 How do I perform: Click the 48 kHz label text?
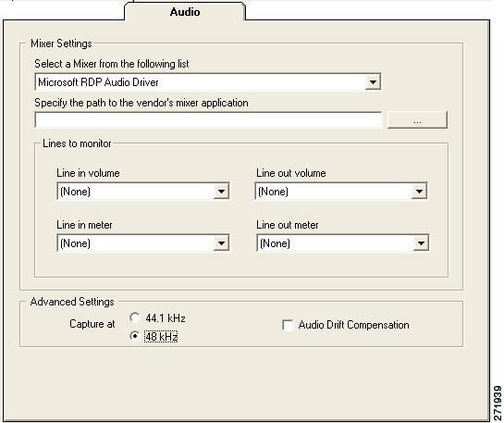(x=161, y=337)
